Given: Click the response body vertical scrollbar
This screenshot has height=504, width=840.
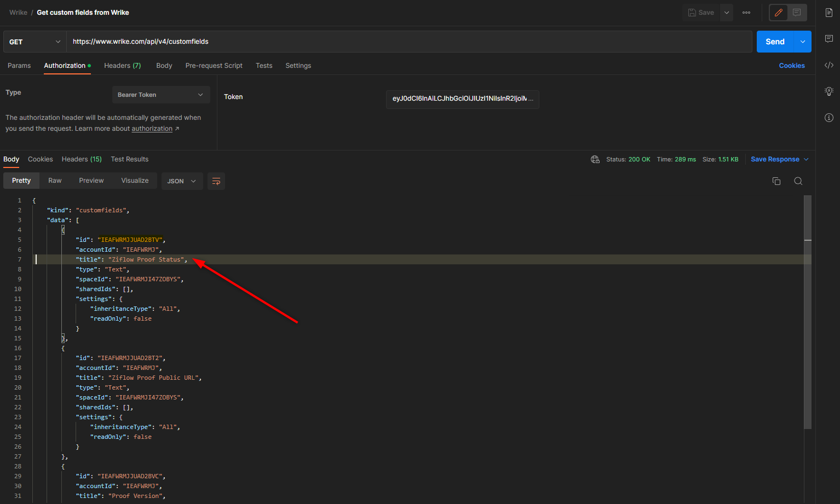Looking at the screenshot, I should (807, 312).
